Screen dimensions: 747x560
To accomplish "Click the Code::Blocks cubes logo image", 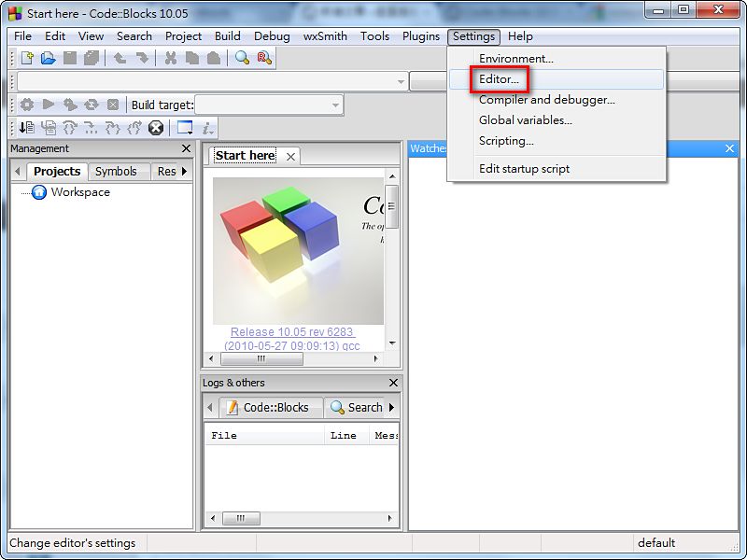I will point(298,251).
